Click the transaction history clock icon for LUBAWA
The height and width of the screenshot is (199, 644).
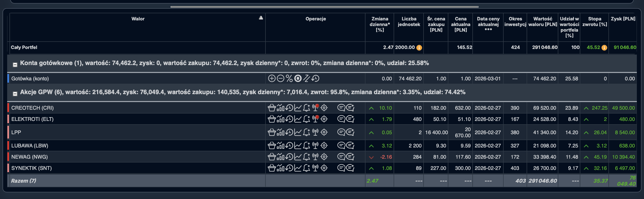pos(289,145)
